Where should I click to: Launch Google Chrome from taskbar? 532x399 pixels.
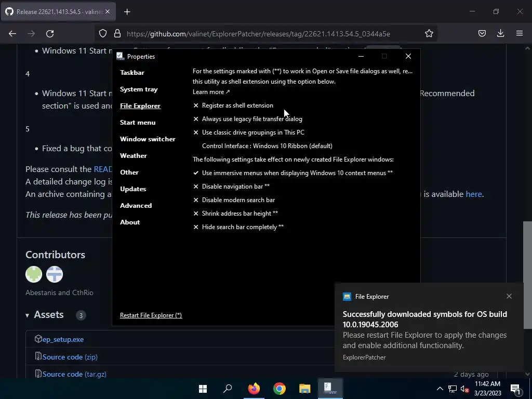click(279, 389)
